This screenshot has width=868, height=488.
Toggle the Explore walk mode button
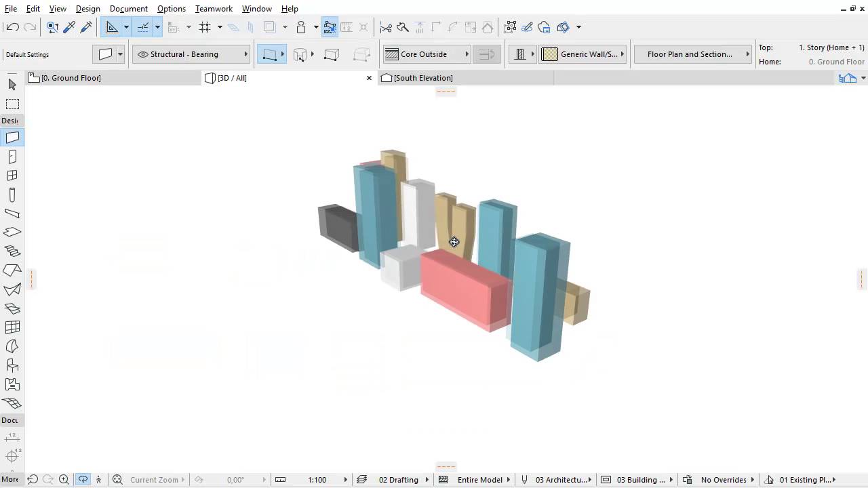pos(98,479)
